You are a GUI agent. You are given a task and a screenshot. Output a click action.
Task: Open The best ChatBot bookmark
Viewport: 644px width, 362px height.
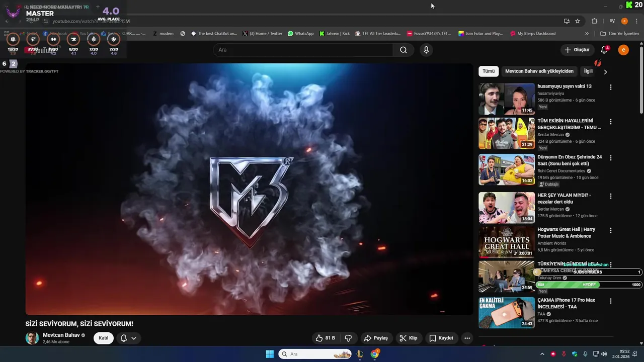214,34
